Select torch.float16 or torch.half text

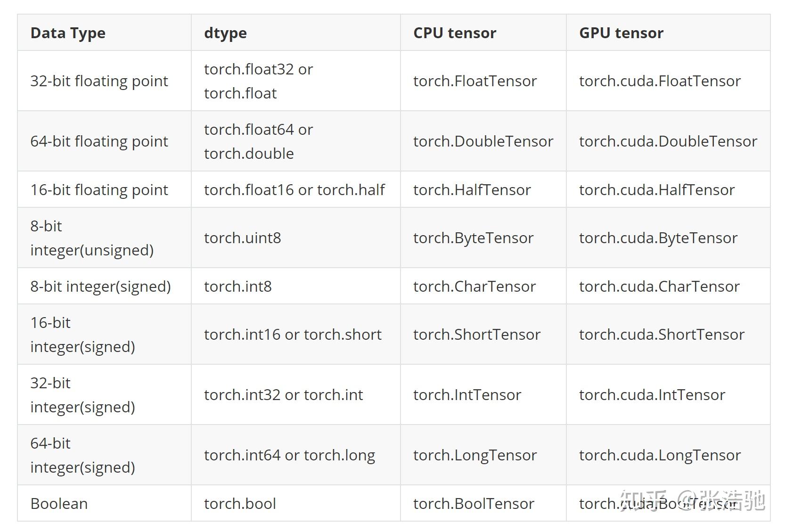pos(294,190)
